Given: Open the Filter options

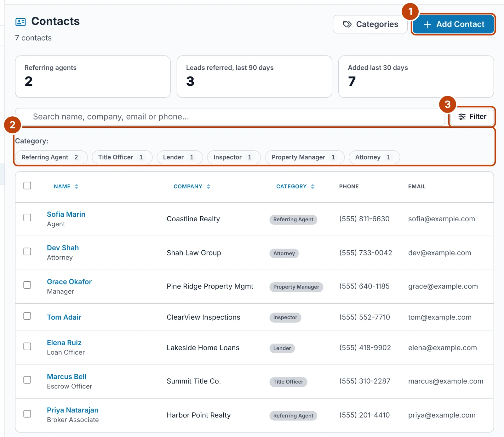Looking at the screenshot, I should pos(472,117).
